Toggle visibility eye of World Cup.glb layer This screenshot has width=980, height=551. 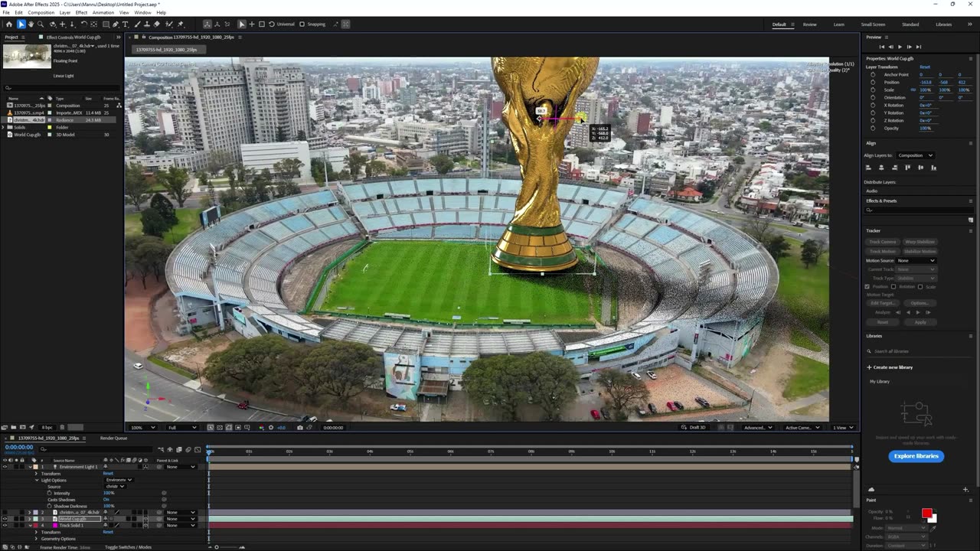(5, 519)
